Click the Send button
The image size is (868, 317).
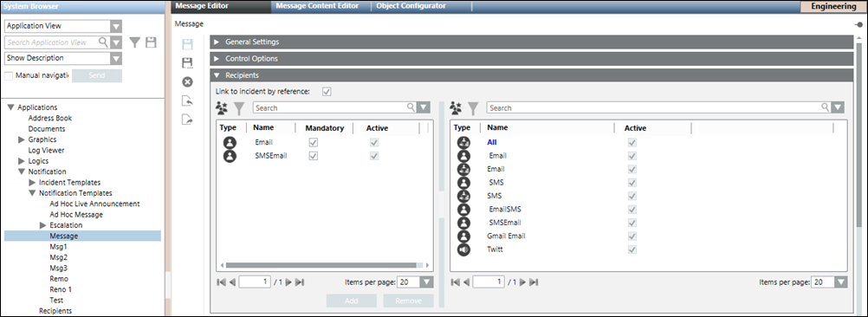(97, 76)
